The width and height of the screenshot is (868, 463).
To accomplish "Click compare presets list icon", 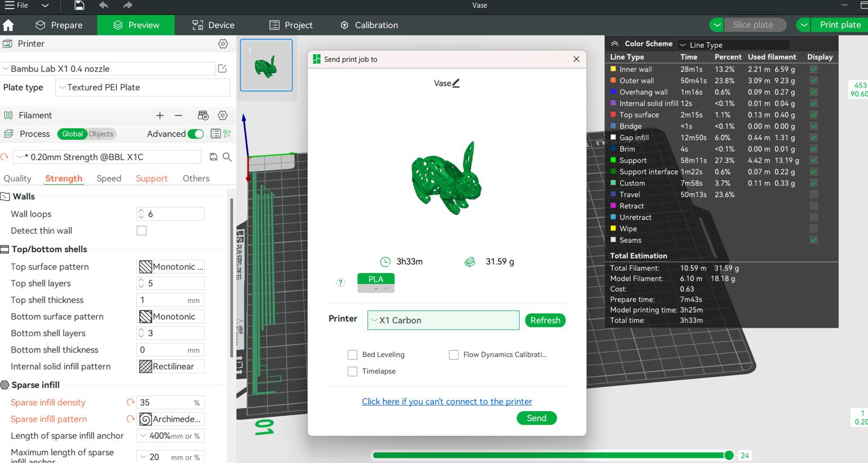I will point(215,134).
